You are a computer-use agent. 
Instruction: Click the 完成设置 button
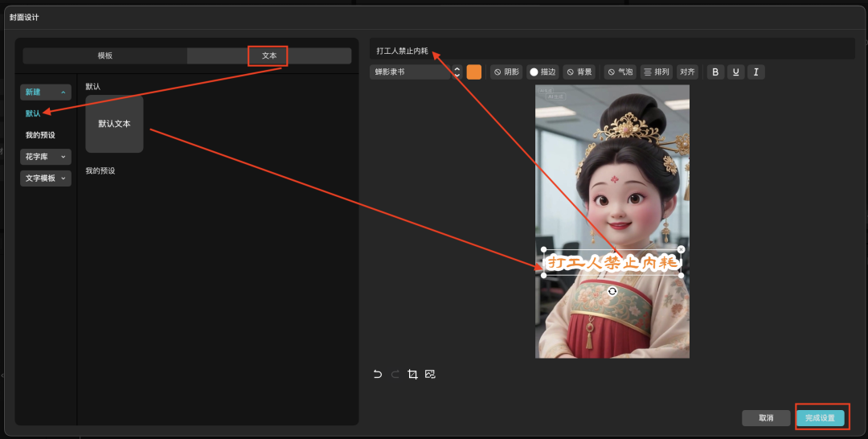click(x=821, y=418)
